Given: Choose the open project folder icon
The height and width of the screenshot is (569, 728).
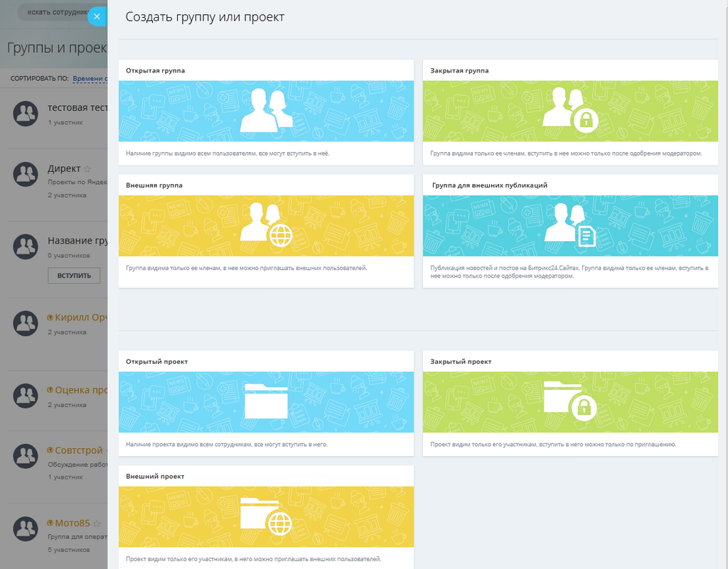Looking at the screenshot, I should [x=266, y=401].
